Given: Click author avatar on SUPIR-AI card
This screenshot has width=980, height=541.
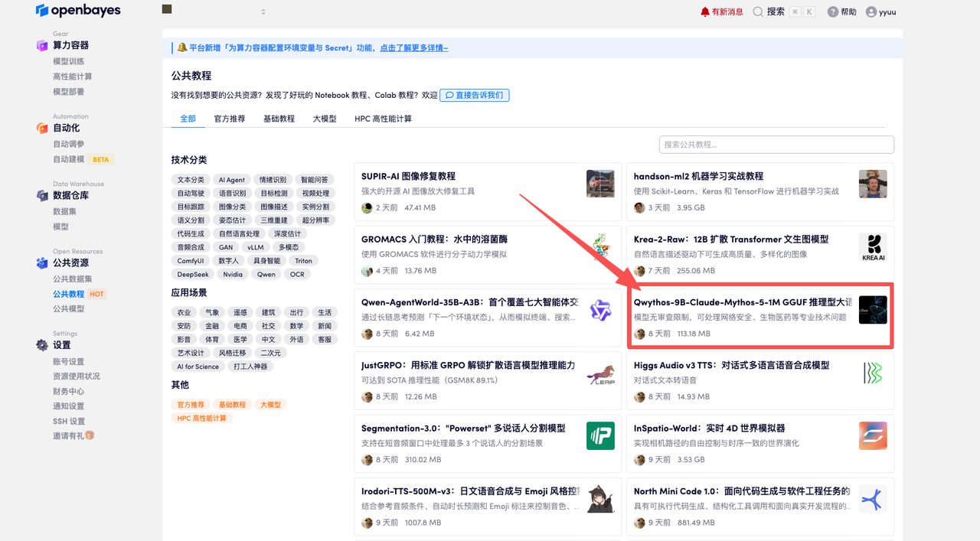Looking at the screenshot, I should (x=367, y=207).
